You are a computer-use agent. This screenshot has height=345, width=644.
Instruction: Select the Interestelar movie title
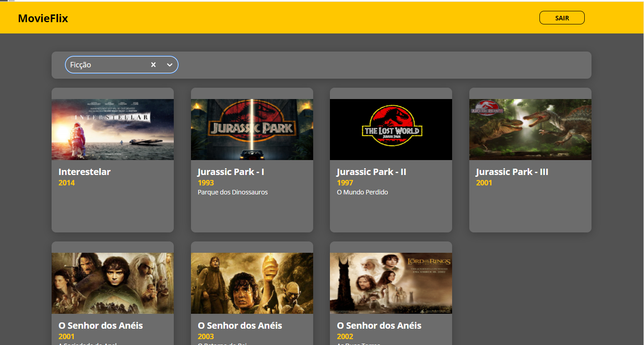(x=85, y=172)
